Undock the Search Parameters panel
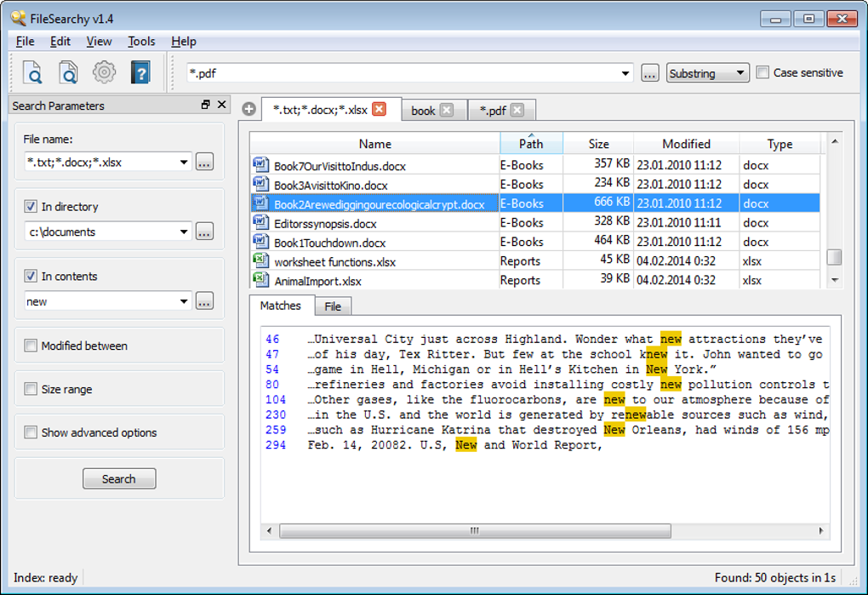 205,105
